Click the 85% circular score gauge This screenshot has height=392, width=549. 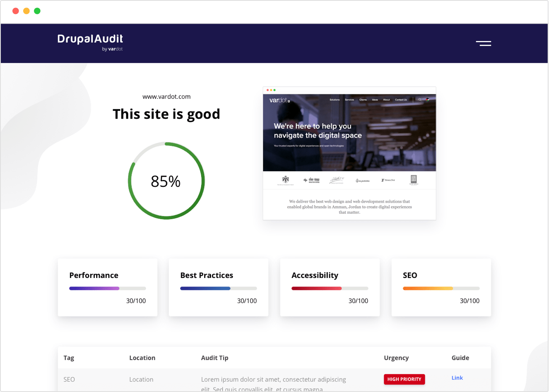click(x=166, y=181)
